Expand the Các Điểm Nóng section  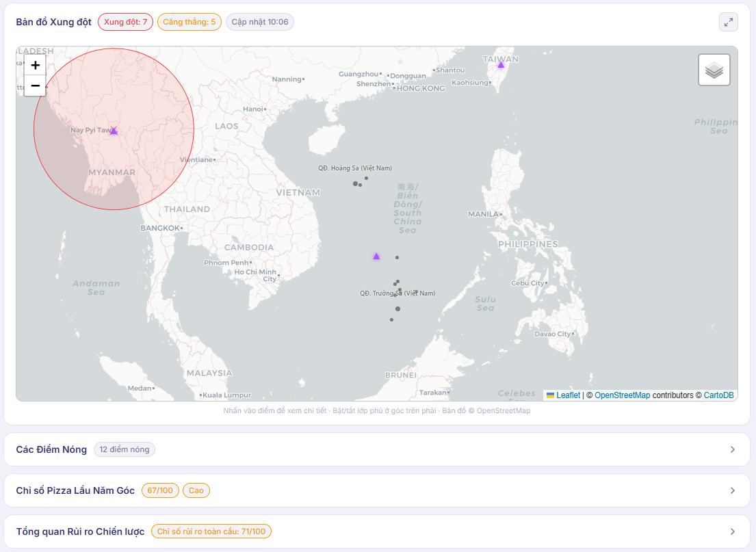tap(732, 449)
